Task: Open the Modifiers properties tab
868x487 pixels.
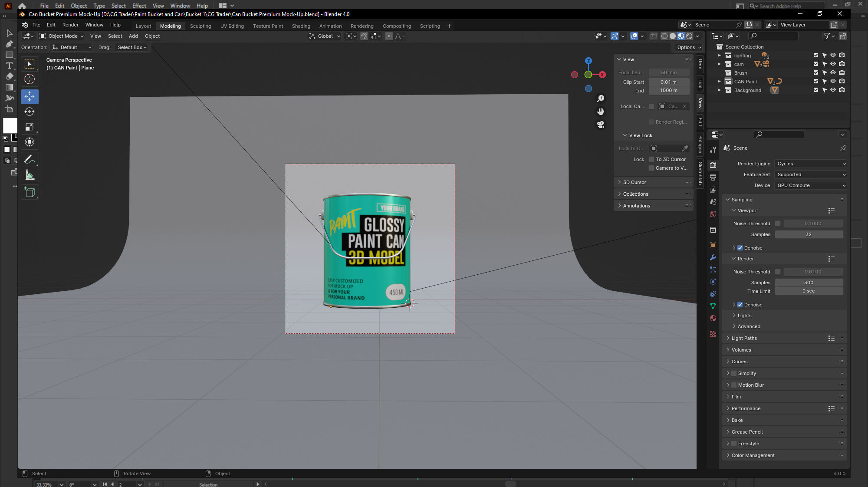Action: click(x=713, y=257)
